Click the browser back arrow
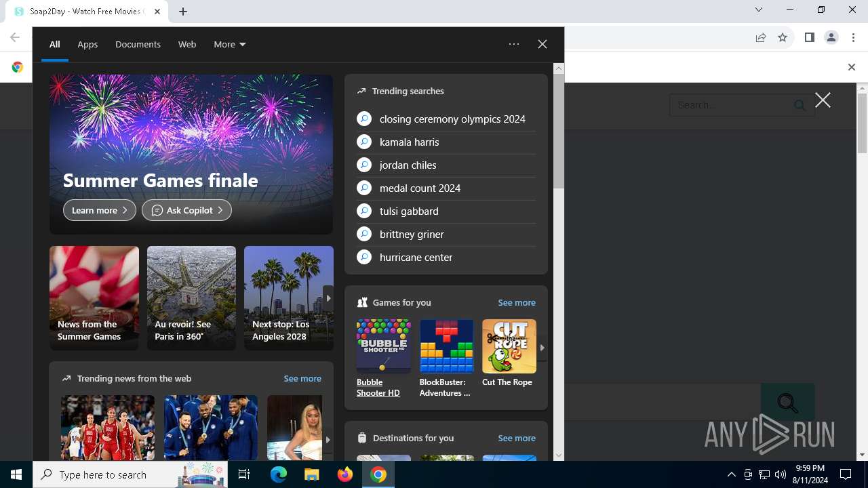 (15, 38)
